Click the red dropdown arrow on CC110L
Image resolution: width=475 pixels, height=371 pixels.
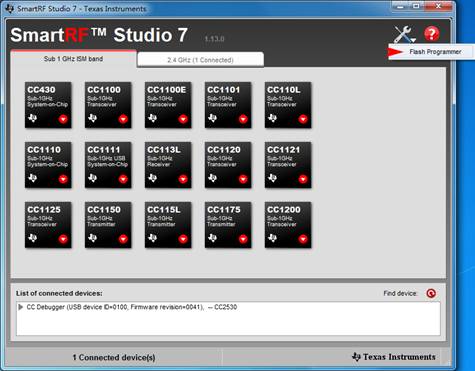pyautogui.click(x=303, y=119)
